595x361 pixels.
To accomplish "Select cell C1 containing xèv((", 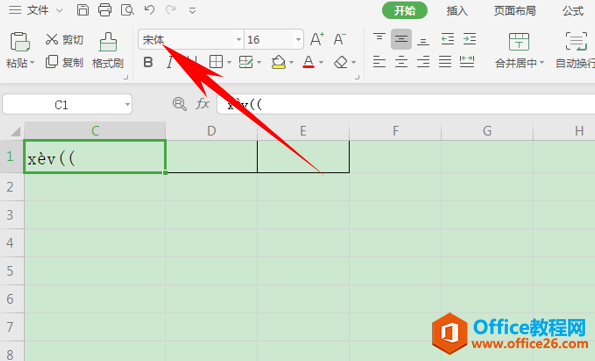I will [95, 157].
